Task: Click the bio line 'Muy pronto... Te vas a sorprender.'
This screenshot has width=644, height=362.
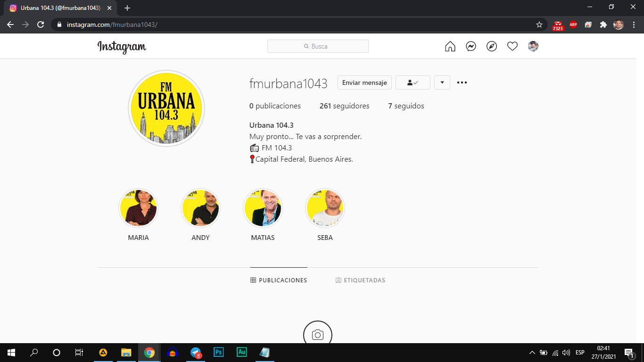Action: coord(305,137)
